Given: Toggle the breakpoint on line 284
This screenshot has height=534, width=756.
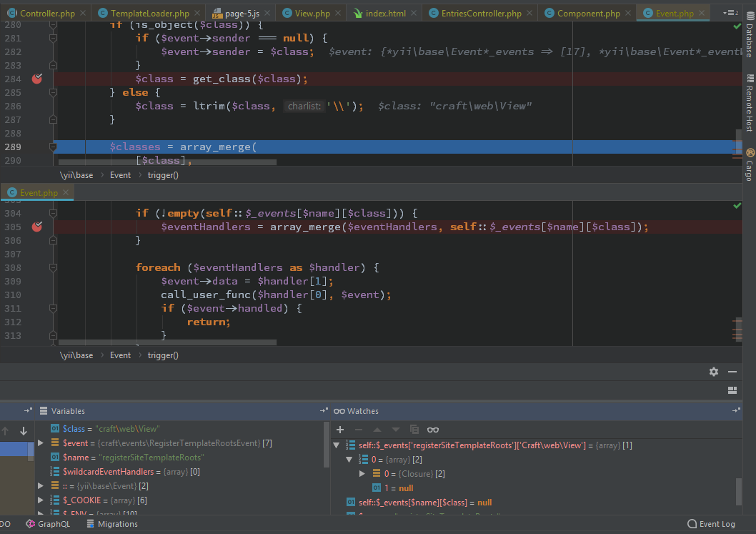Looking at the screenshot, I should [x=36, y=79].
